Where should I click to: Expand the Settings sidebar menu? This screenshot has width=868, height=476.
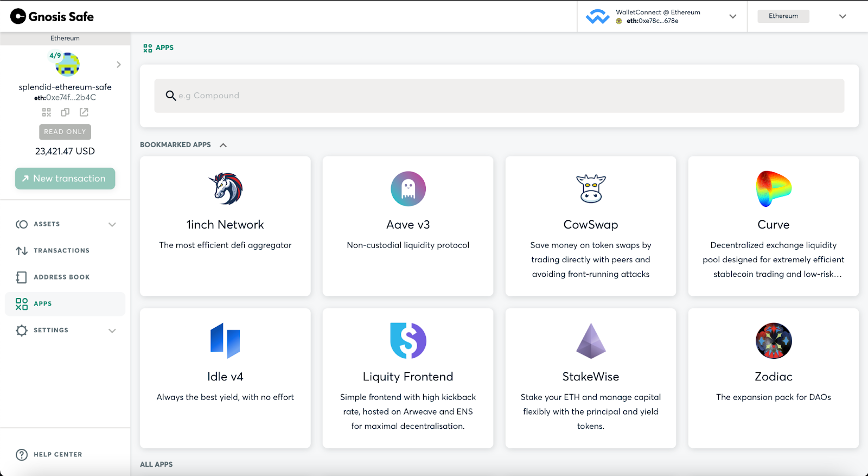point(112,331)
